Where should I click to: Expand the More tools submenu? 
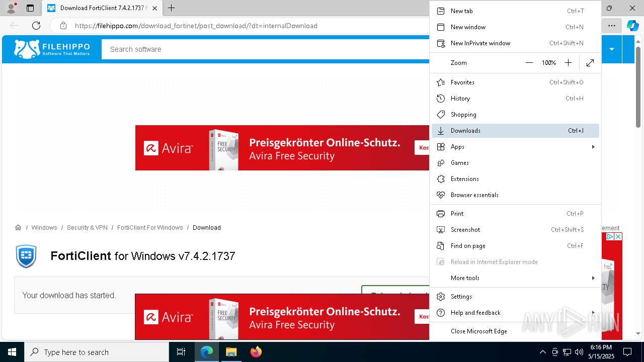click(x=515, y=278)
